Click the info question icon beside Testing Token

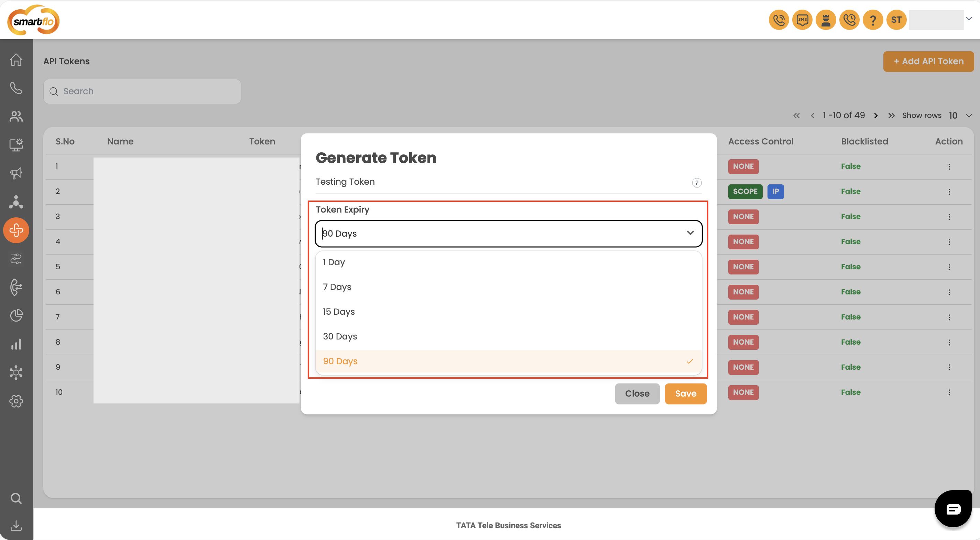(697, 183)
